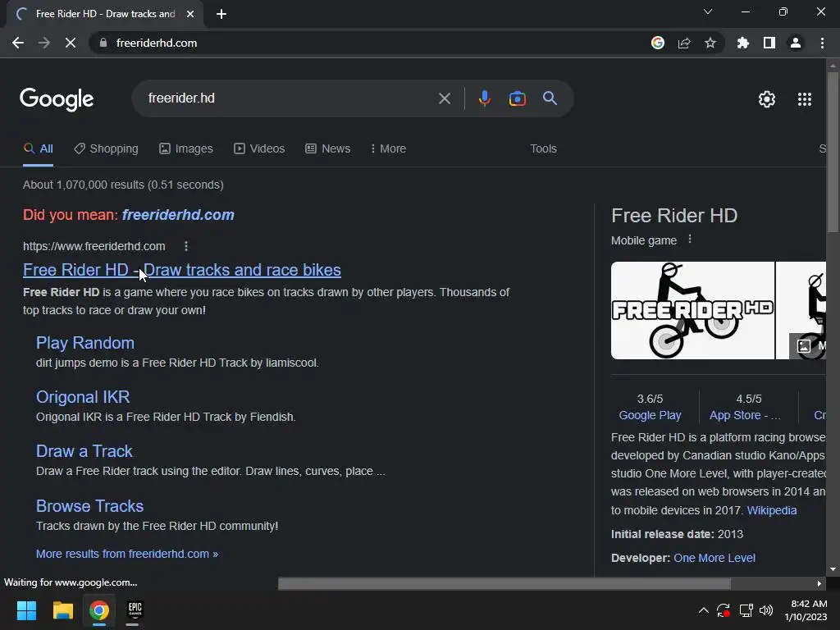Open the volume control in tray

pos(766,610)
